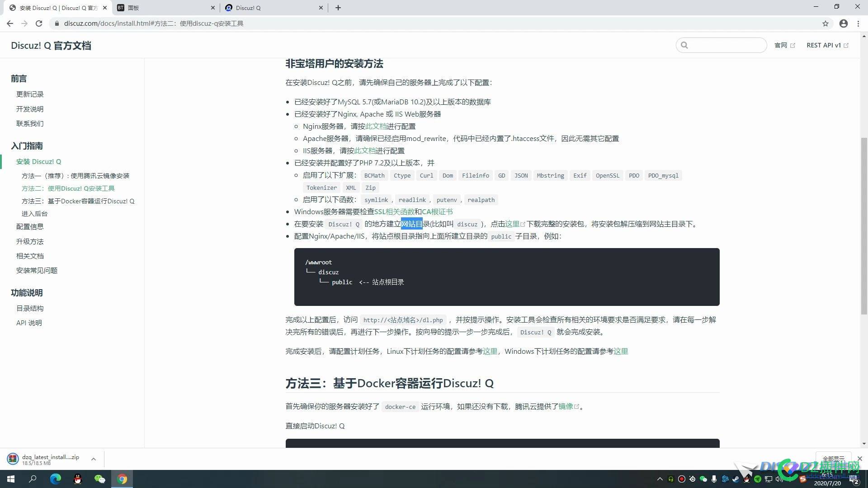Image resolution: width=868 pixels, height=488 pixels.
Task: Click 全部显示 in the downloads bar
Action: pos(833,459)
